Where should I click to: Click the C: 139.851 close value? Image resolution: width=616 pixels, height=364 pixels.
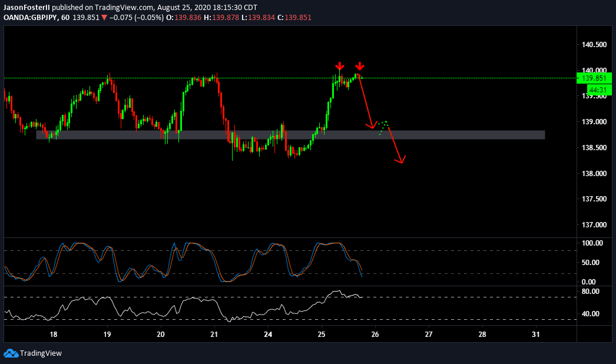pos(294,18)
